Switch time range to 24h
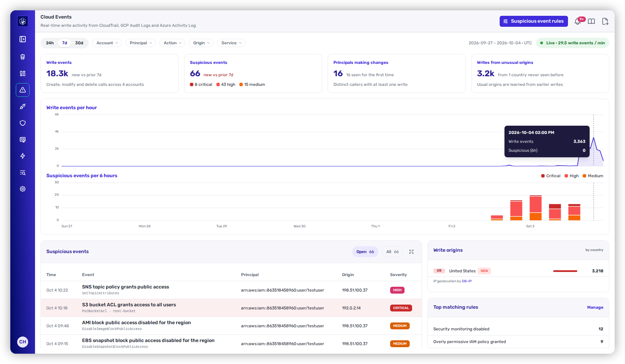The width and height of the screenshot is (625, 364). click(x=50, y=43)
